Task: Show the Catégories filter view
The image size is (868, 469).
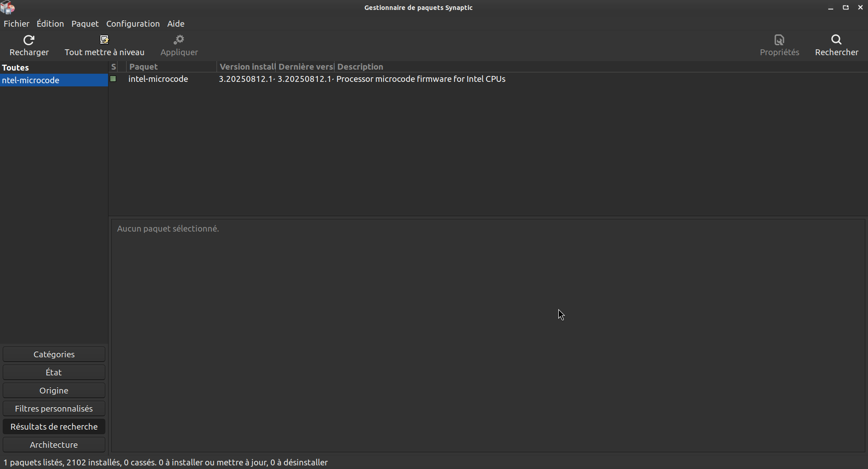Action: (54, 354)
